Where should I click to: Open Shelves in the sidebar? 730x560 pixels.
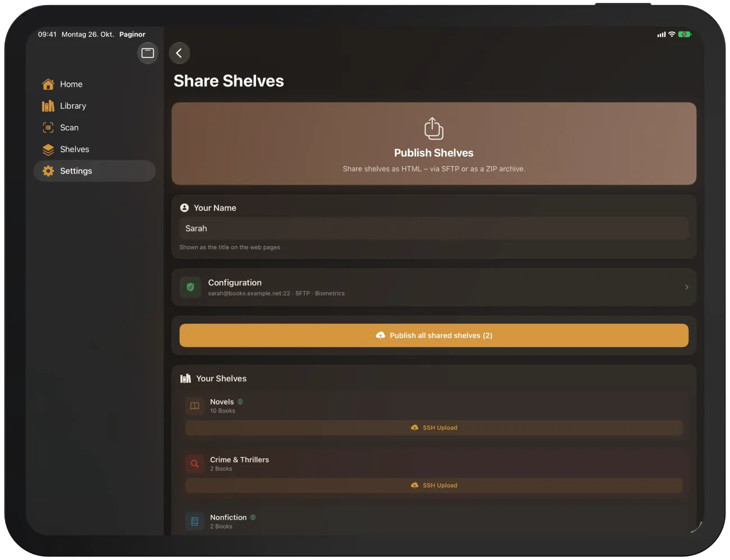pyautogui.click(x=94, y=149)
